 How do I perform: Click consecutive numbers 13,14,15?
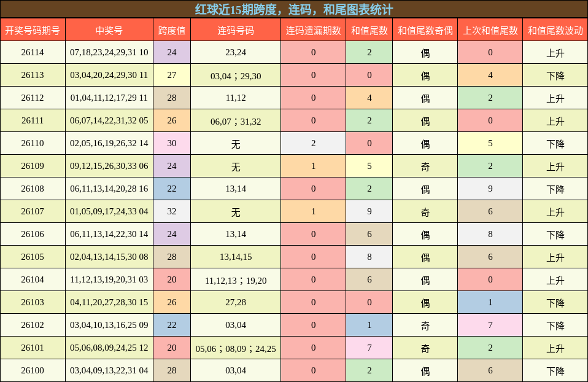[236, 257]
